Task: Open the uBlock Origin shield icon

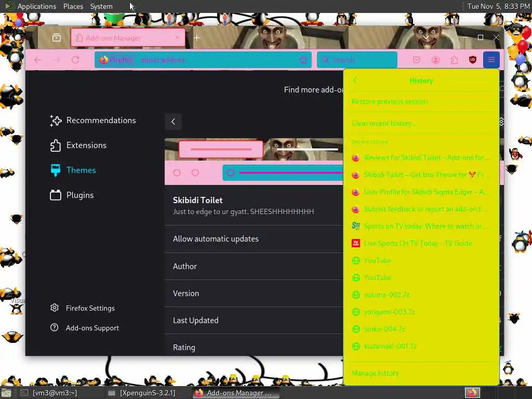Action: click(x=473, y=60)
